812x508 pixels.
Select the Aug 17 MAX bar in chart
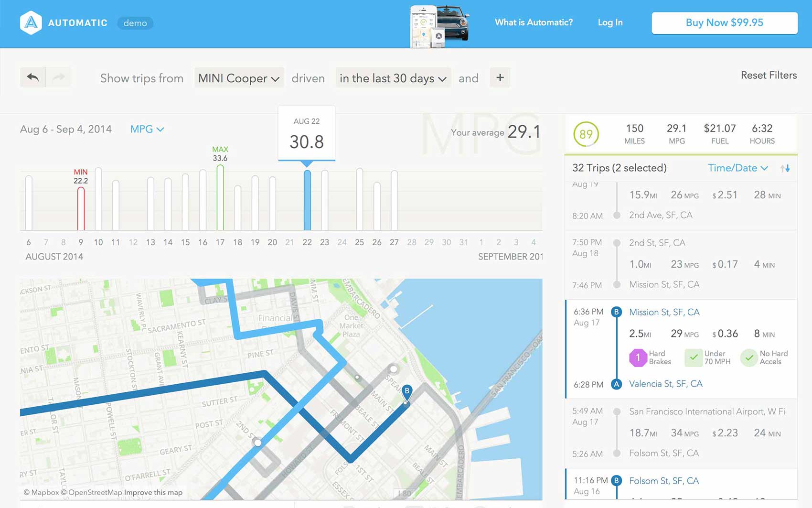click(220, 198)
